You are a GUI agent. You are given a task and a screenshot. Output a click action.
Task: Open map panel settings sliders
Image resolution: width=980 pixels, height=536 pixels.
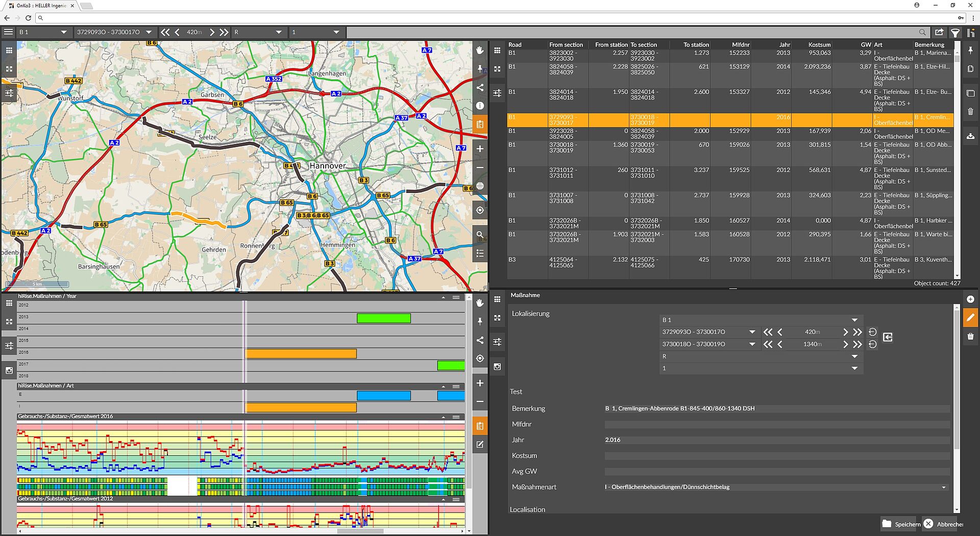point(9,93)
